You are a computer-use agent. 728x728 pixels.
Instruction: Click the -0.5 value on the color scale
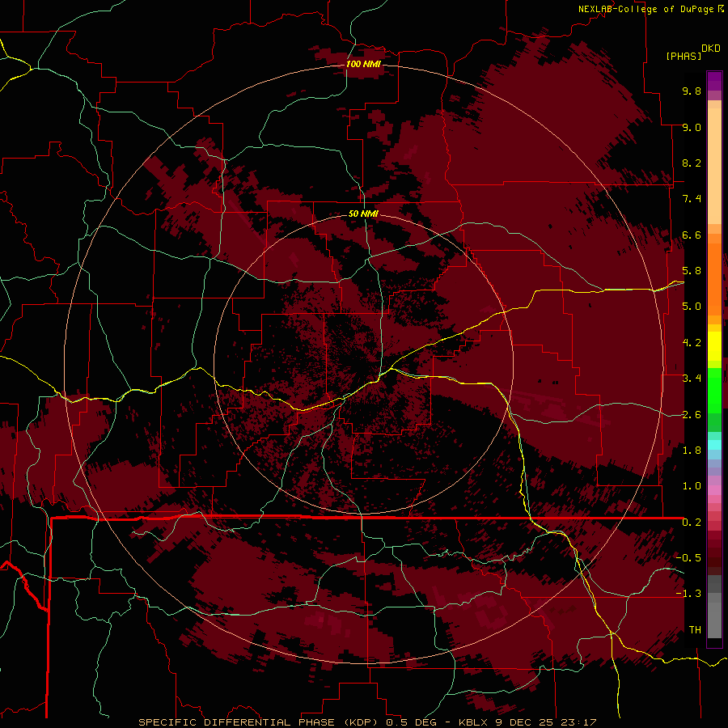[x=688, y=558]
